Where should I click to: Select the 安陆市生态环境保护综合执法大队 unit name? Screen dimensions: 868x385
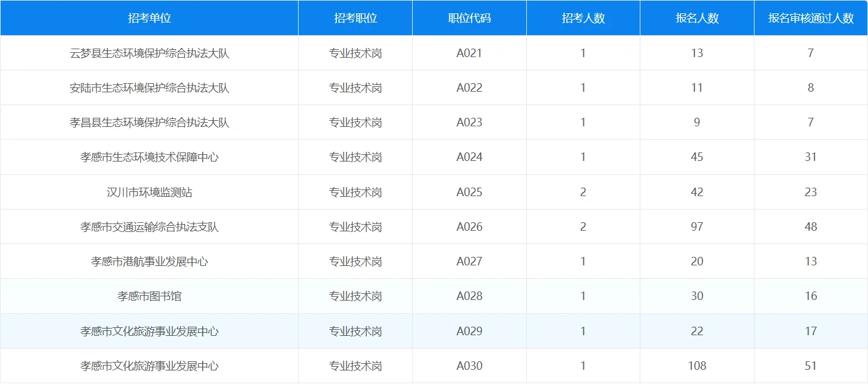pos(149,87)
